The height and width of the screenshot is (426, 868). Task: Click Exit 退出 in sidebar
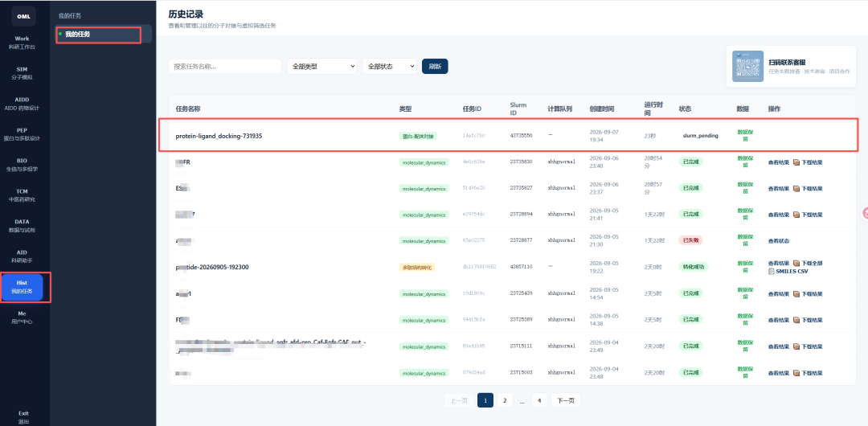(x=23, y=417)
